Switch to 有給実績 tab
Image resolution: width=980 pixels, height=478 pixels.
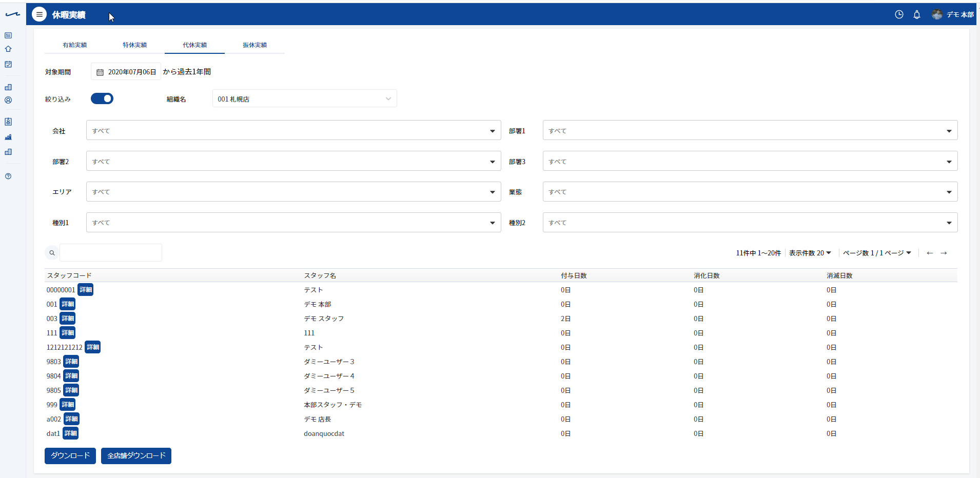75,45
